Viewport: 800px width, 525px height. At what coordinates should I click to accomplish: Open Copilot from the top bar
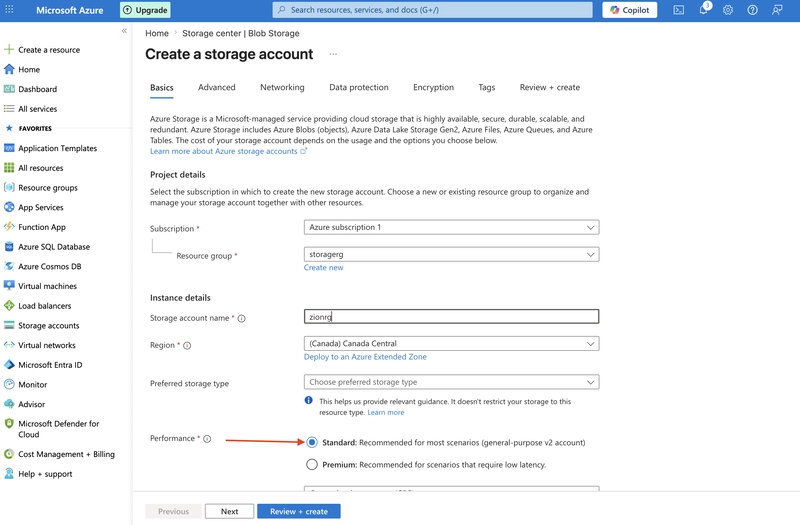click(x=630, y=10)
